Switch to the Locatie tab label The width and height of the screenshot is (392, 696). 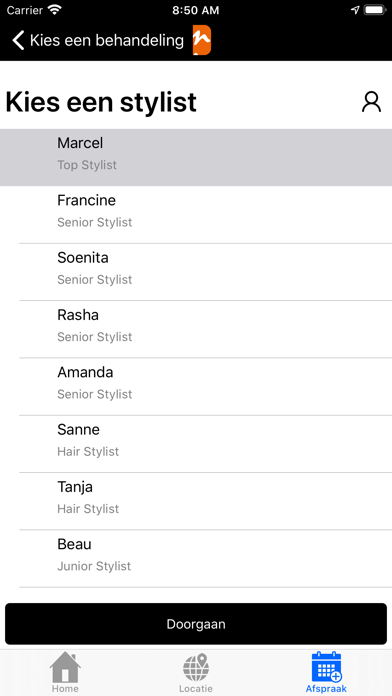[x=196, y=689]
